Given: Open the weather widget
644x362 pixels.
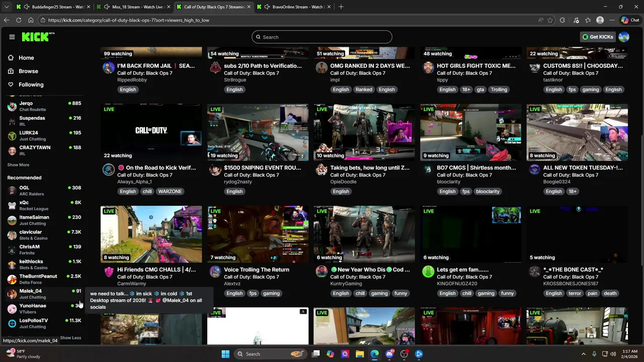Looking at the screenshot, I should [23, 354].
